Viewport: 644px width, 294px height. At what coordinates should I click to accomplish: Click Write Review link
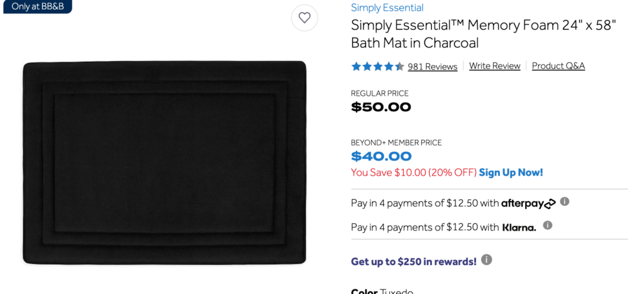click(494, 66)
